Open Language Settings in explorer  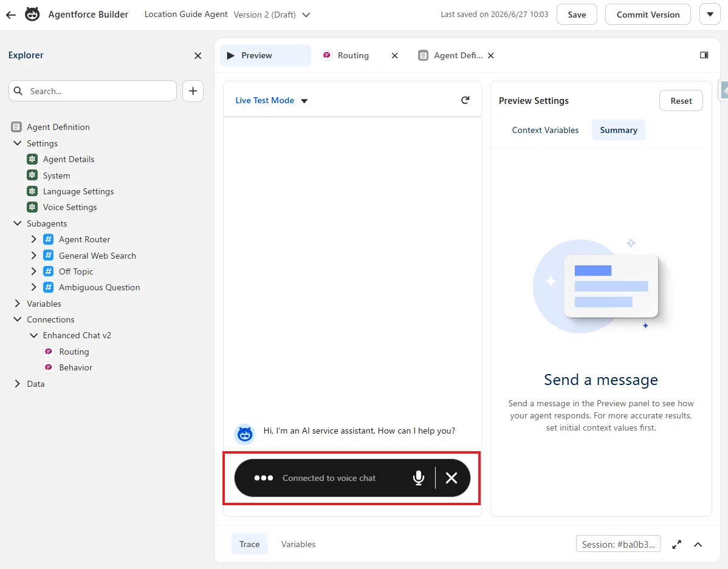(78, 191)
